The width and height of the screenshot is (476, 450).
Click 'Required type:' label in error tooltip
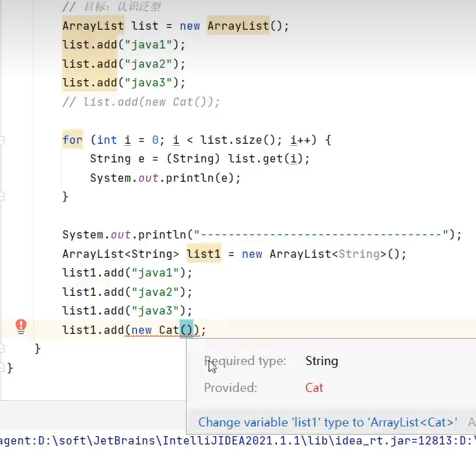coord(245,361)
